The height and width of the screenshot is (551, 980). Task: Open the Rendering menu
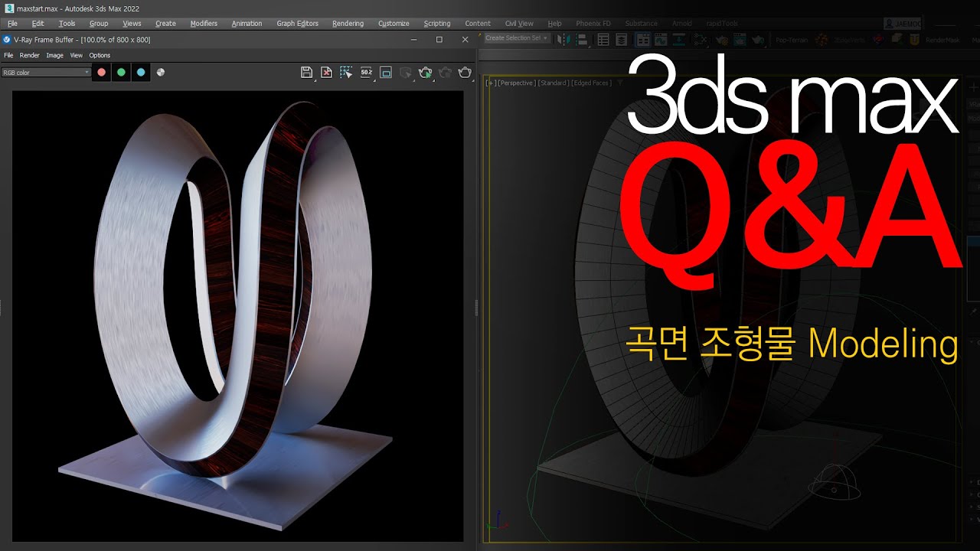pos(348,24)
